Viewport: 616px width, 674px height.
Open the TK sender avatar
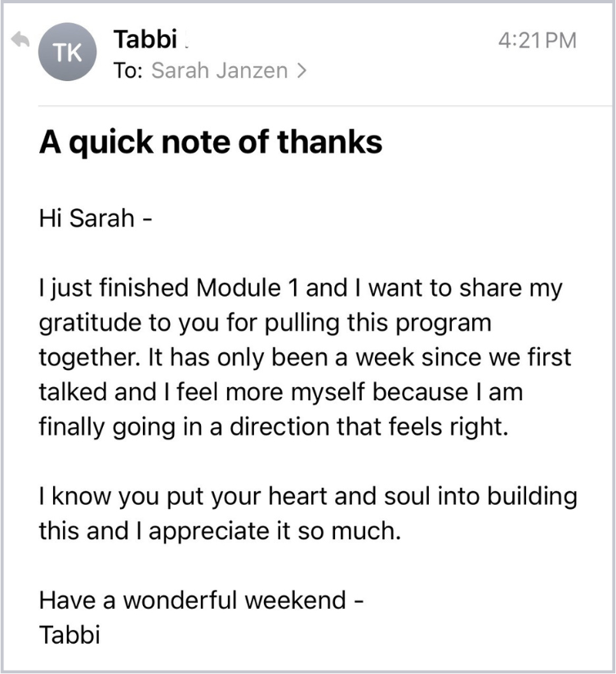(67, 53)
